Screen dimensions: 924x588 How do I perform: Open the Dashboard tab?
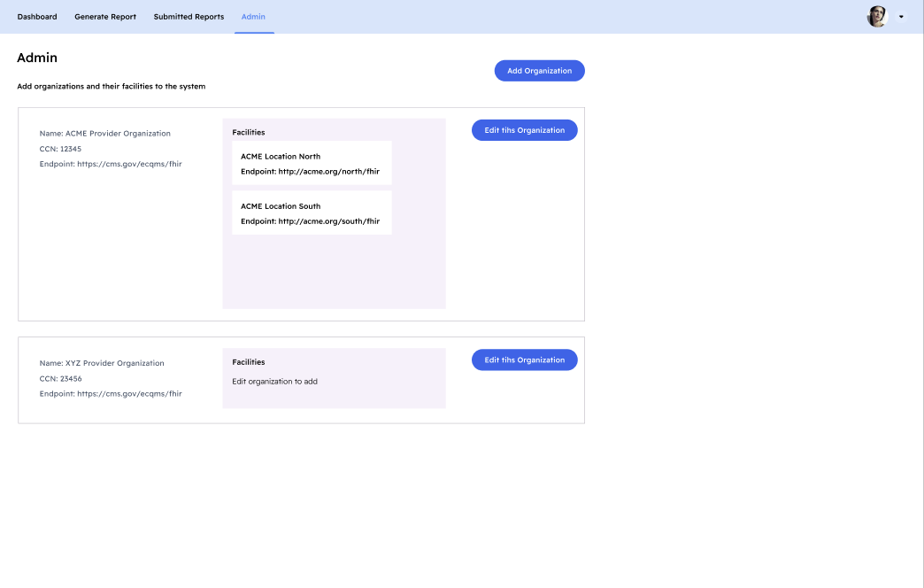[x=37, y=17]
